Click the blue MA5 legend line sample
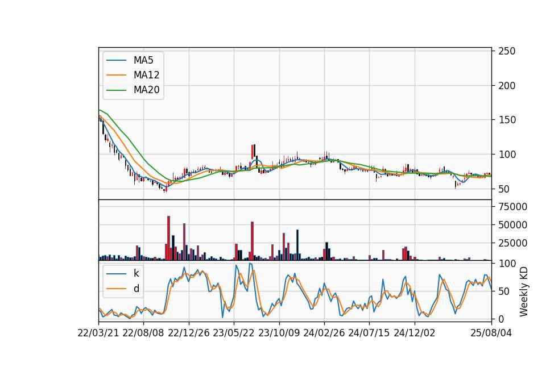Screen dimensions: 546x392 [116, 61]
